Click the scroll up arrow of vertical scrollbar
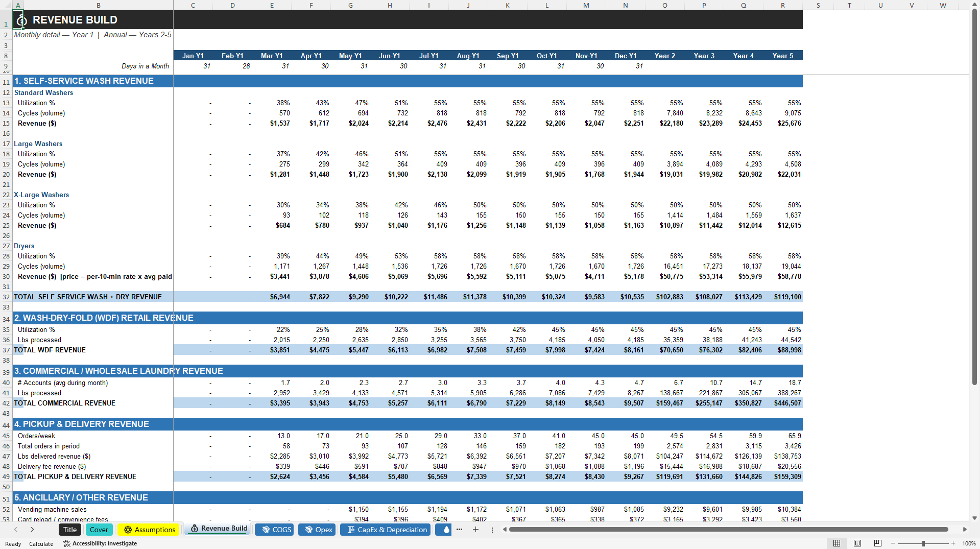Screen dimensions: 980x549 [x=974, y=4]
